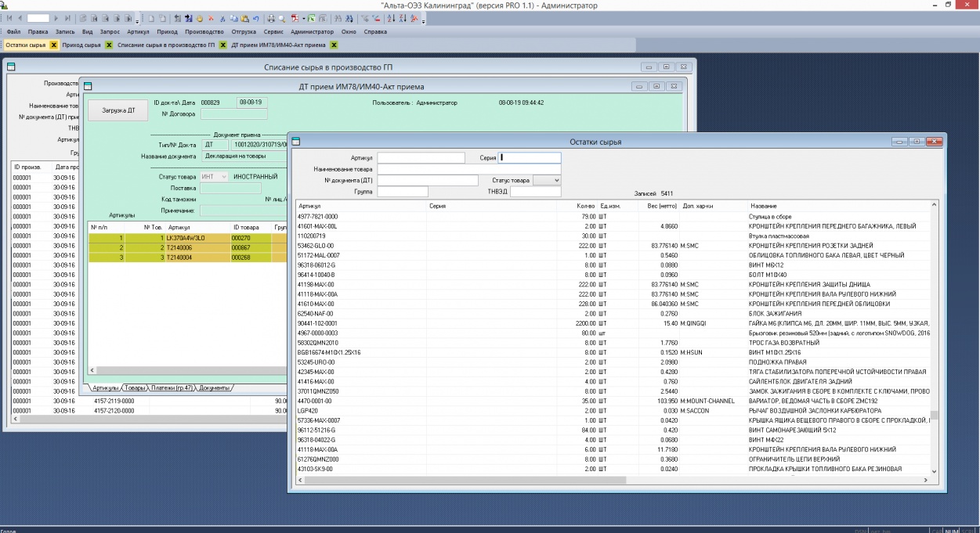The image size is (980, 533).
Task: Click the Print icon in the toolbar
Action: pos(270,17)
